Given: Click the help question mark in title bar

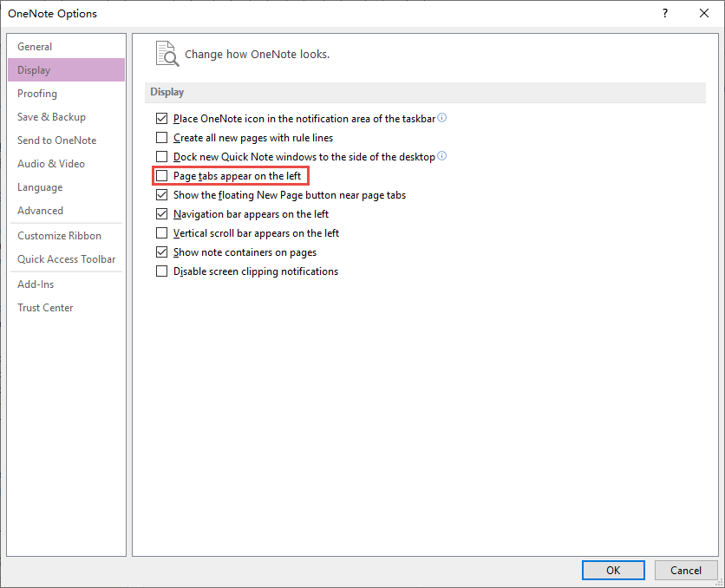Looking at the screenshot, I should click(x=665, y=13).
